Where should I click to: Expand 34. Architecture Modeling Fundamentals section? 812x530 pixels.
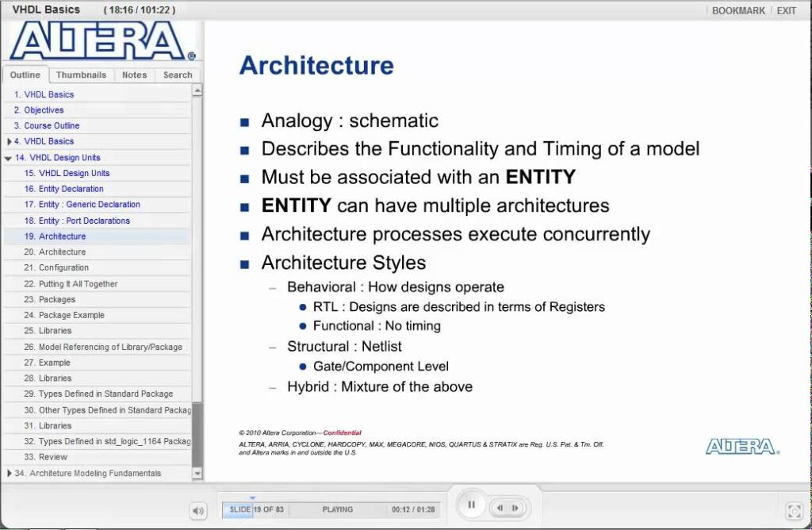[x=10, y=473]
